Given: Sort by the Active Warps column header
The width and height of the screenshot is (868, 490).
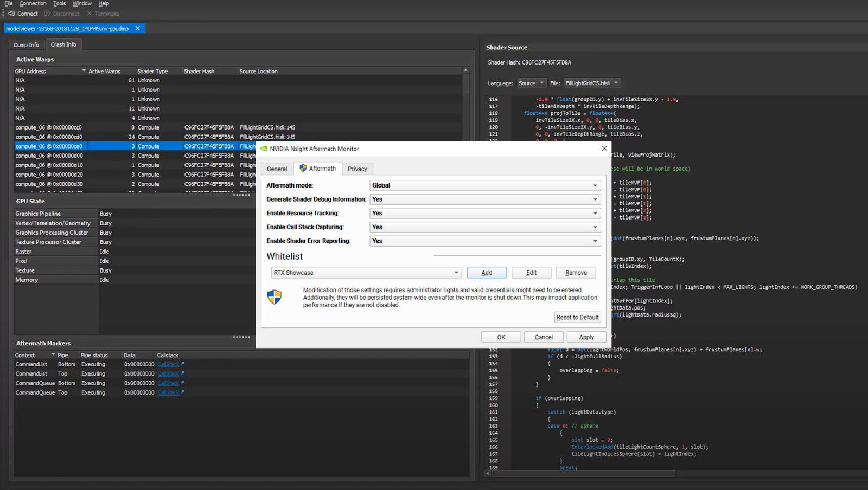Looking at the screenshot, I should [x=111, y=71].
